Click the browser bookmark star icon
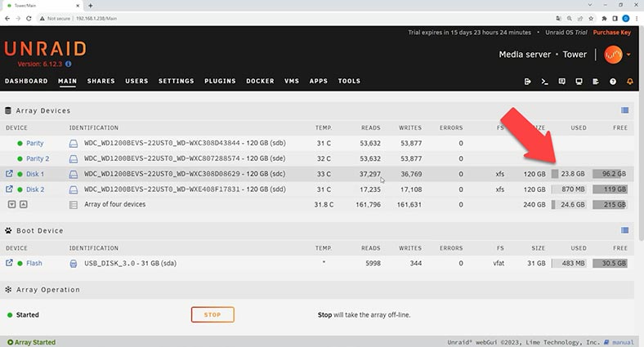 point(591,19)
